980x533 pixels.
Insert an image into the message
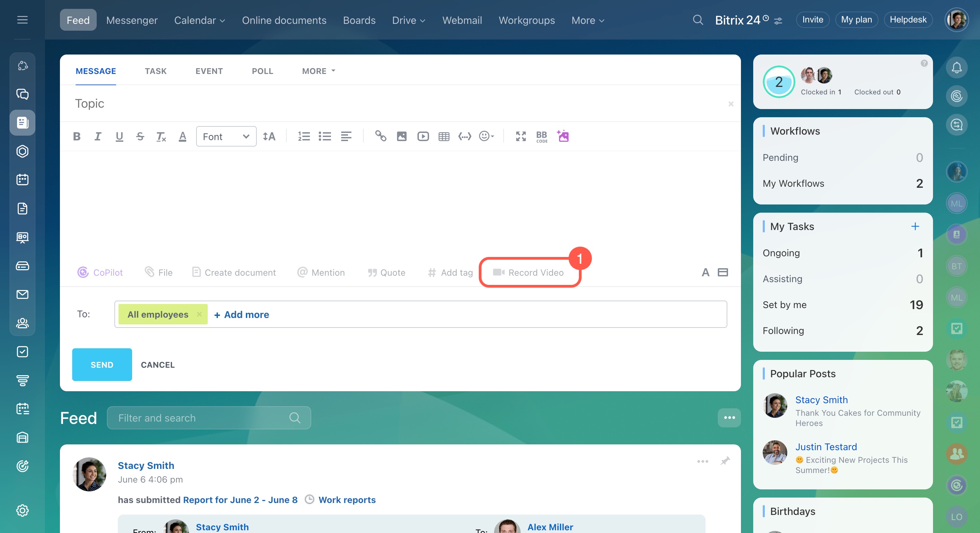coord(402,136)
